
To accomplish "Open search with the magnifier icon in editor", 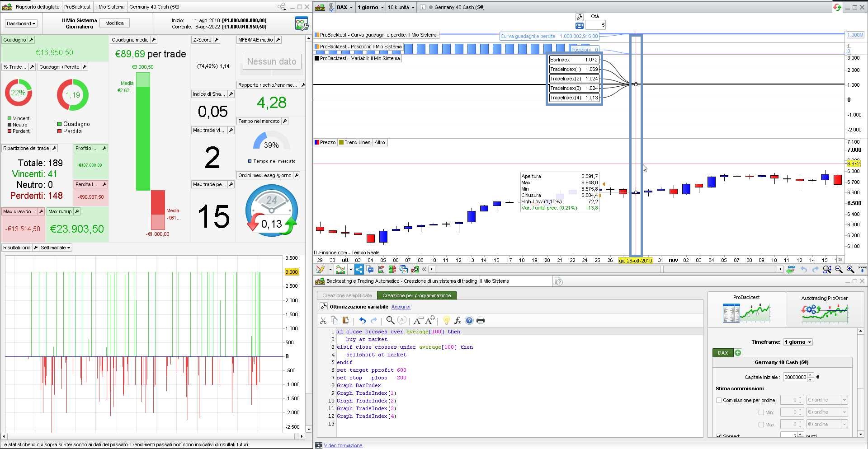I will [390, 320].
